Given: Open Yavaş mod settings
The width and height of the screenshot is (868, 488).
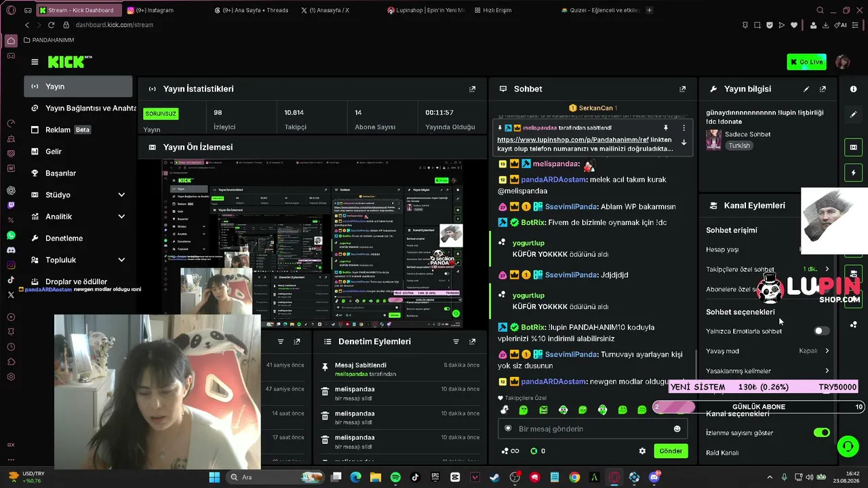Looking at the screenshot, I should pos(768,351).
